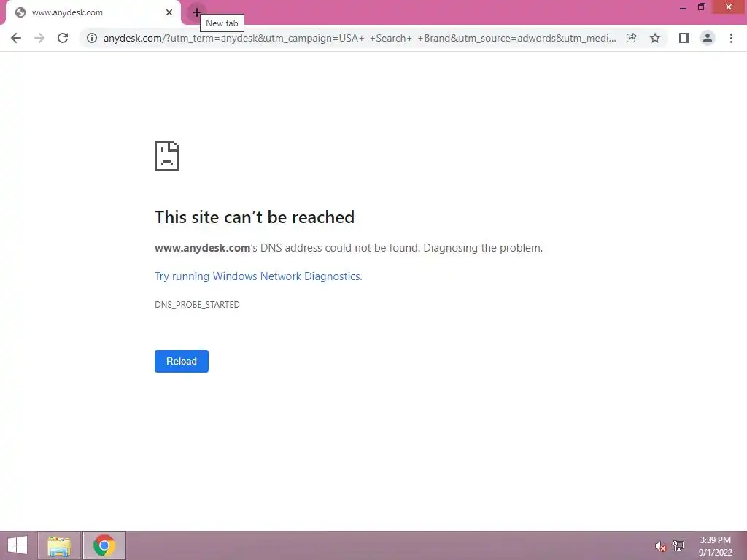747x560 pixels.
Task: Click the DNS address not found message
Action: [349, 248]
